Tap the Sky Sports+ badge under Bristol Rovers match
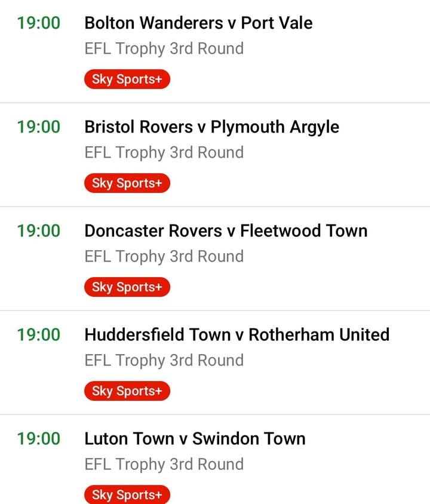Viewport: 430px width, 504px height. pyautogui.click(x=127, y=183)
